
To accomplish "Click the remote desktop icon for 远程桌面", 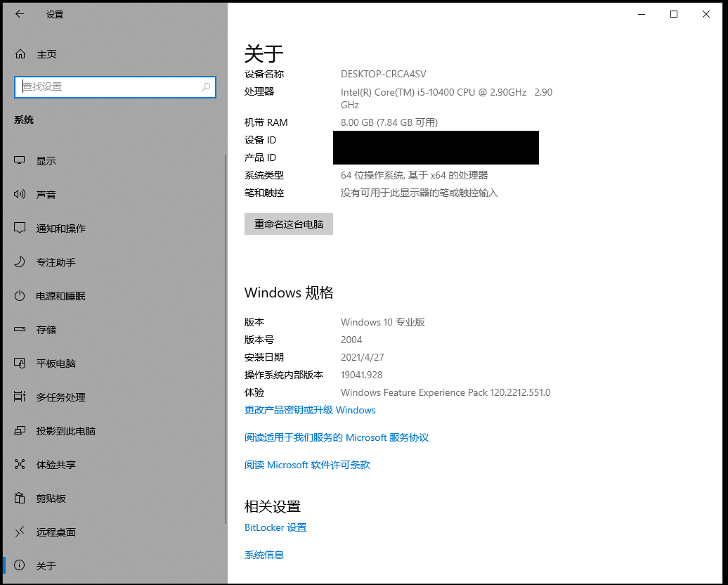I will click(x=20, y=532).
